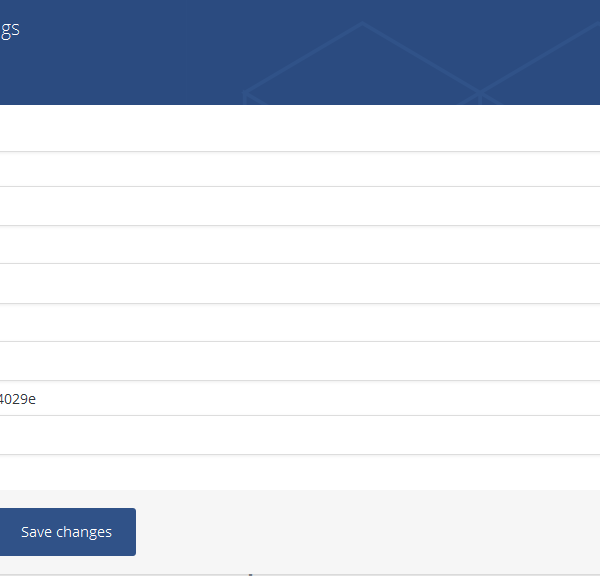This screenshot has width=600, height=576.
Task: Focus the fourth settings row from top
Action: (x=300, y=245)
